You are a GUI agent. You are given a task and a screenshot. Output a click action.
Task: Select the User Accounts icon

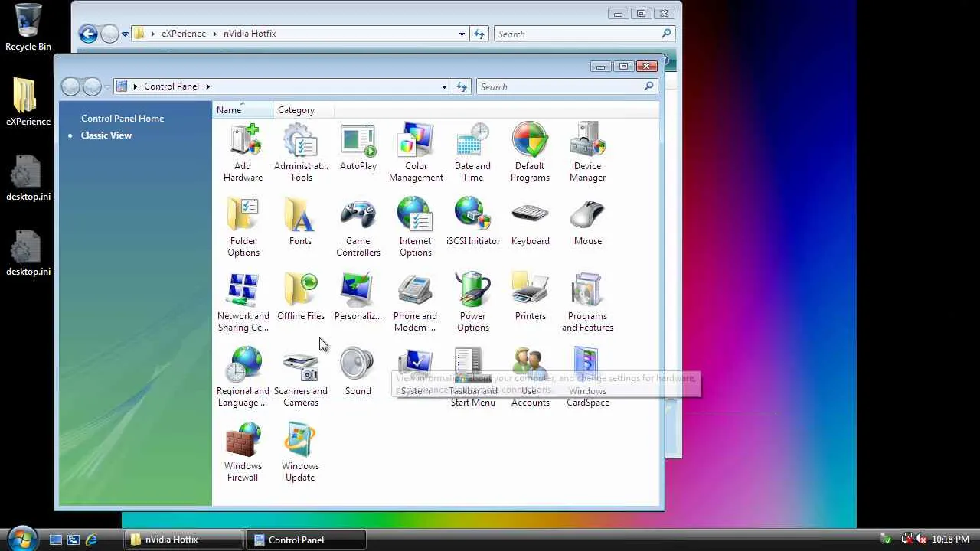[x=531, y=378]
